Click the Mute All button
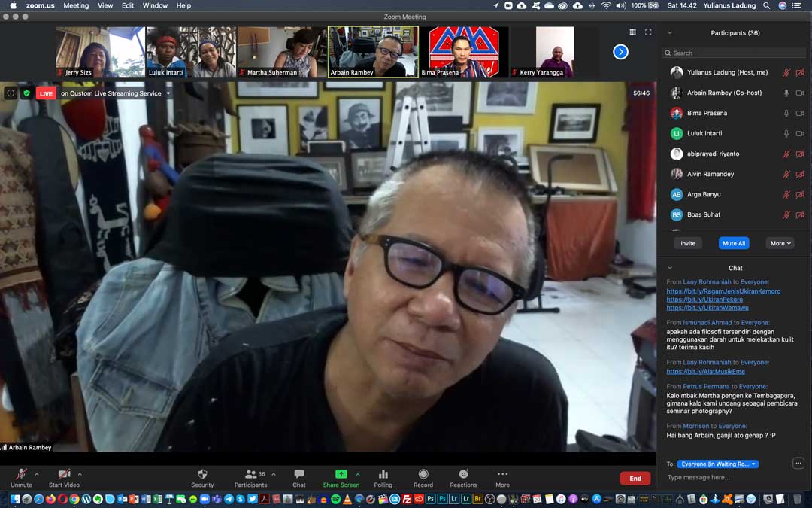The image size is (812, 508). (733, 243)
